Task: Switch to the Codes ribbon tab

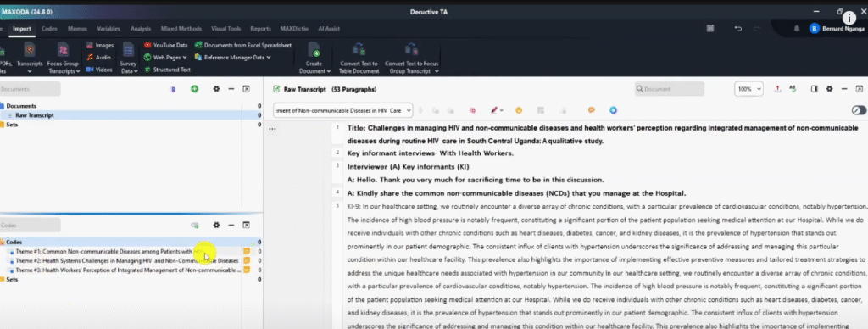Action: [x=49, y=28]
